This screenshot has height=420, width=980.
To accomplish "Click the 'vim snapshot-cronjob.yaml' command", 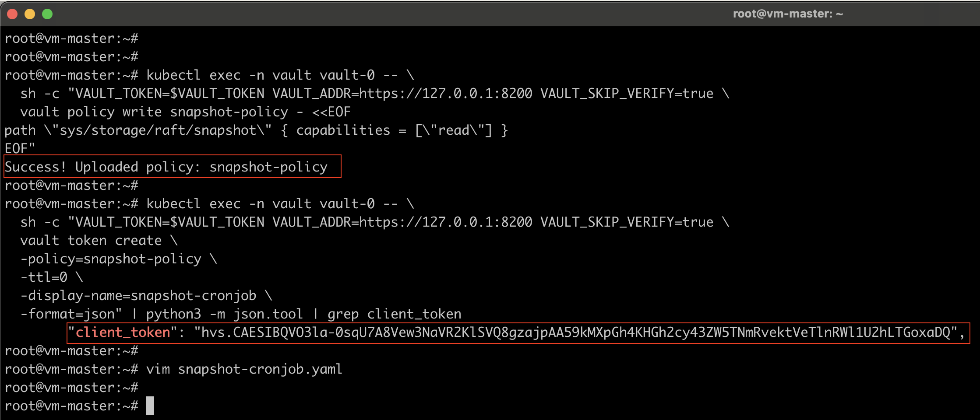I will [x=244, y=369].
